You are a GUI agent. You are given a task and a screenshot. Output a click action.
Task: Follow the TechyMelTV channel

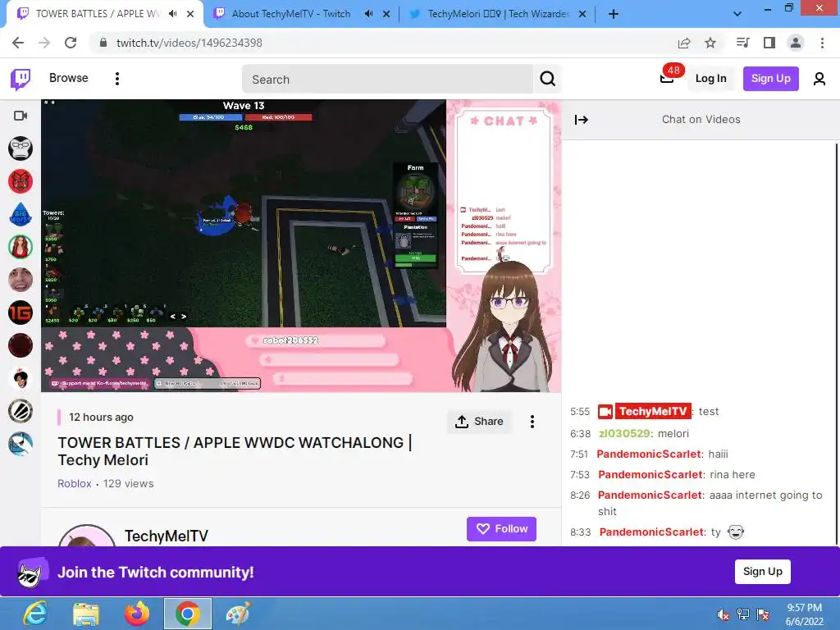coord(501,529)
